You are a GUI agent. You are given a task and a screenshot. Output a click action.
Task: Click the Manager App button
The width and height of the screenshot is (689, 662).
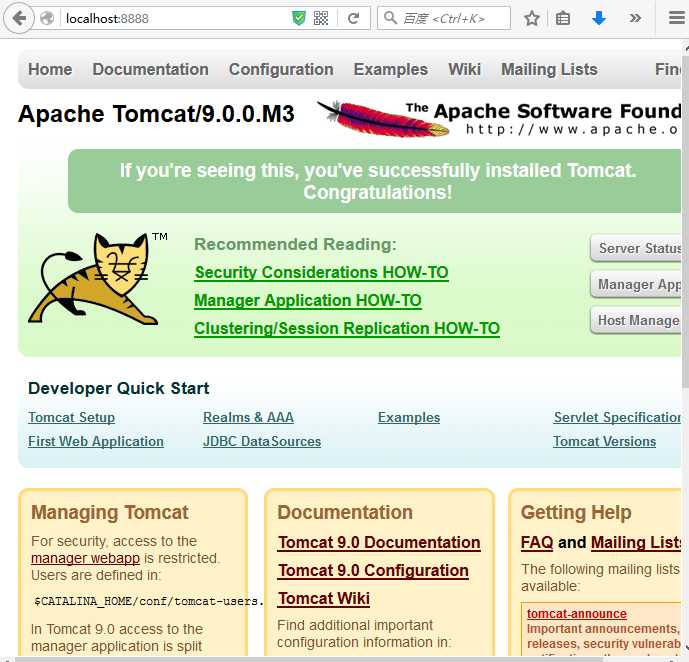coord(636,284)
